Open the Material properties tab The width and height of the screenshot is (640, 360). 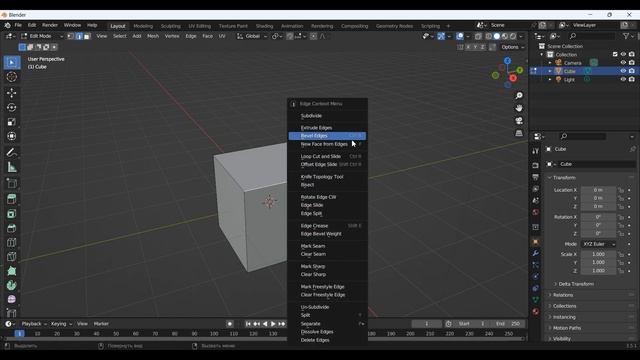click(536, 311)
